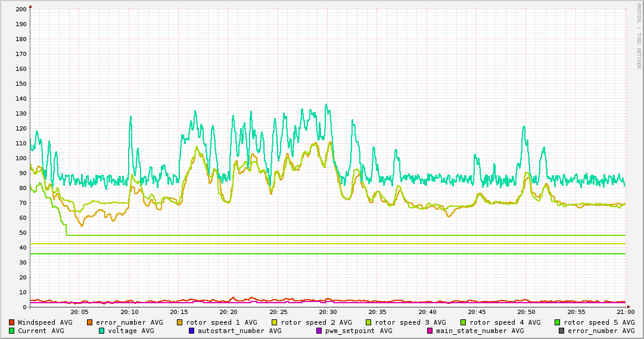The height and width of the screenshot is (339, 644).
Task: Click the 150 value on the y-axis
Action: (21, 83)
